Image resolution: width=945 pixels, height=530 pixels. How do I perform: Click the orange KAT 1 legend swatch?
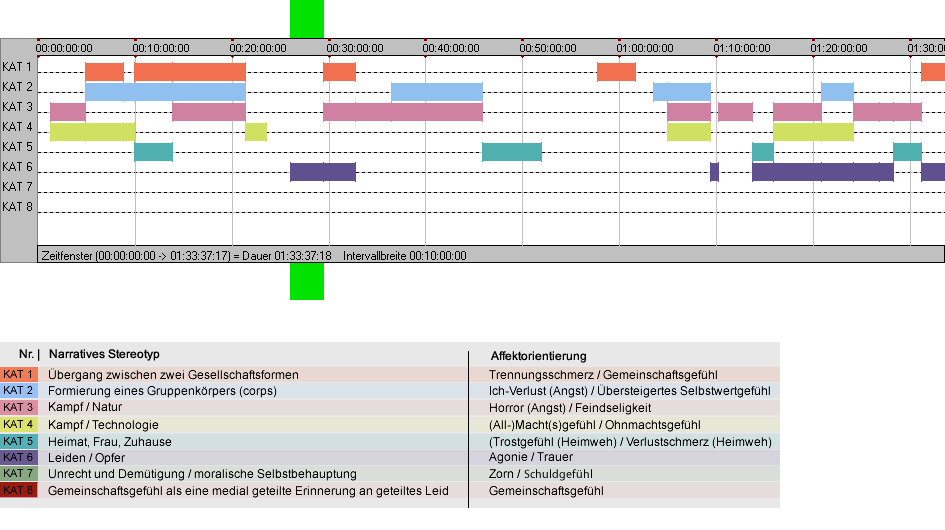pyautogui.click(x=19, y=374)
